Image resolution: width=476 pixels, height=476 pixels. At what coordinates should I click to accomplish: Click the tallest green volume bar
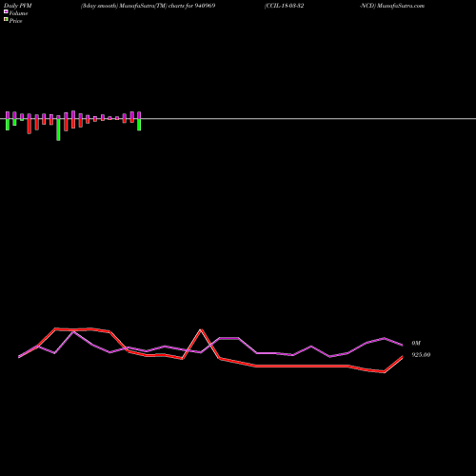(x=58, y=129)
